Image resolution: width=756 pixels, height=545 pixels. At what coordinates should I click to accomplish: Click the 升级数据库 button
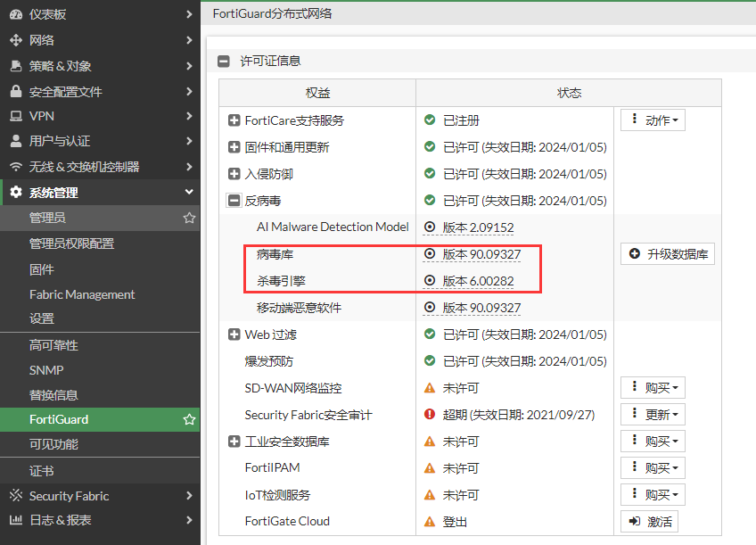[668, 254]
